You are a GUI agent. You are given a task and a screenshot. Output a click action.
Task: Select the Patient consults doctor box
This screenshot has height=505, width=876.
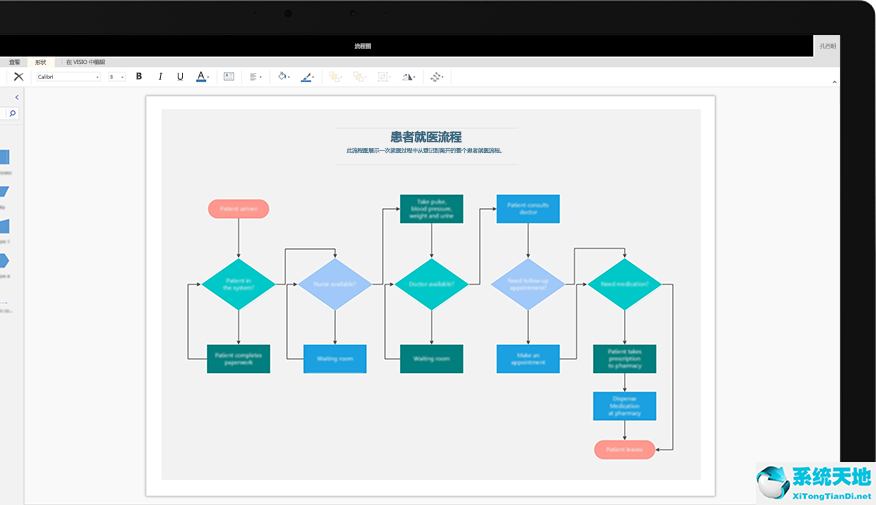pos(528,209)
